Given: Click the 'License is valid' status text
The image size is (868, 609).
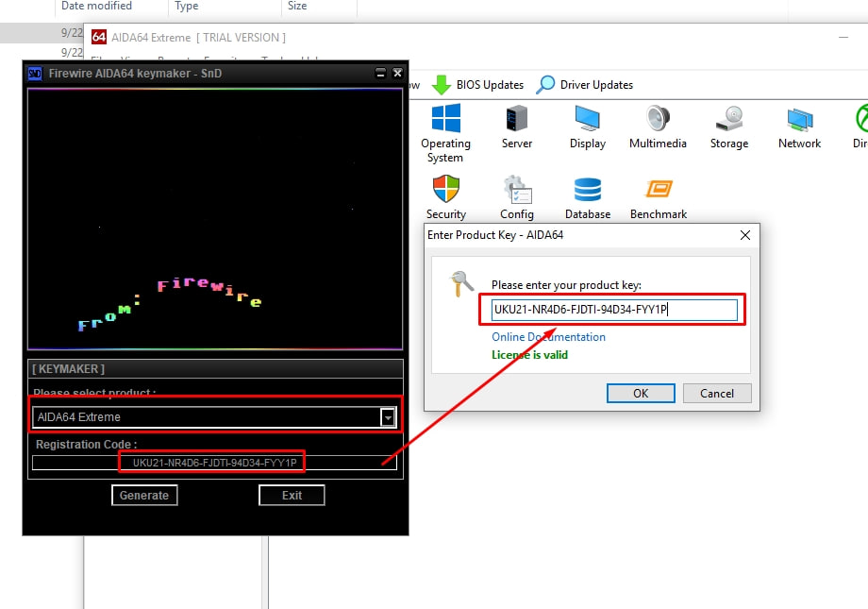Looking at the screenshot, I should pos(530,355).
